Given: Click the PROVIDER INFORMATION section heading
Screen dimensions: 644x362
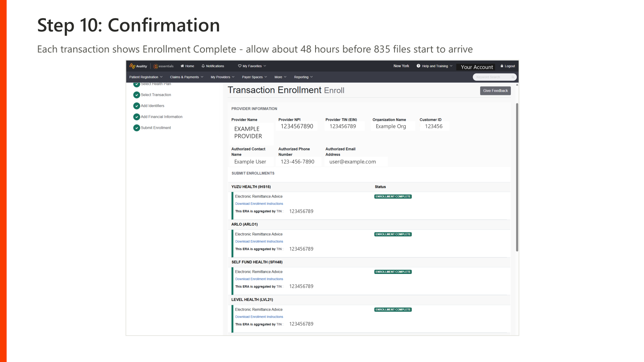Looking at the screenshot, I should tap(254, 109).
